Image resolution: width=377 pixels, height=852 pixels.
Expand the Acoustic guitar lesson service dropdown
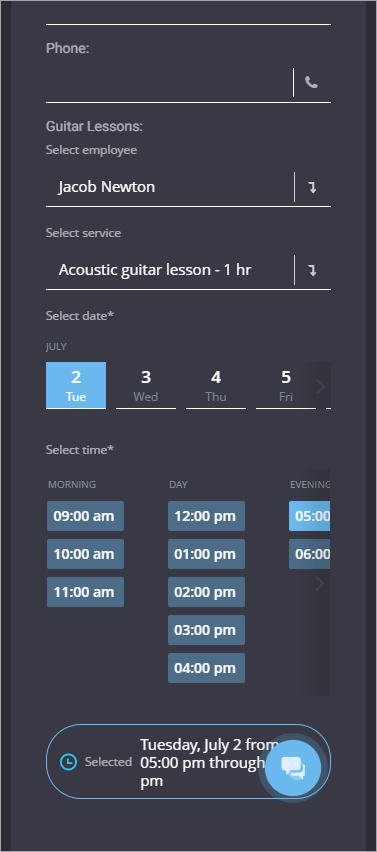pyautogui.click(x=188, y=270)
